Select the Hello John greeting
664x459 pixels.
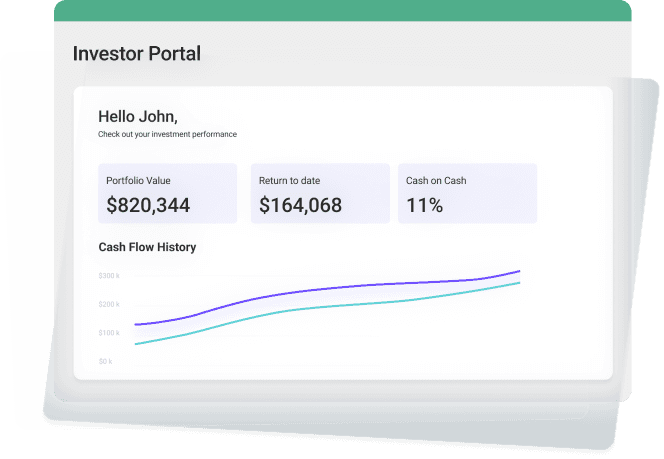pos(138,116)
